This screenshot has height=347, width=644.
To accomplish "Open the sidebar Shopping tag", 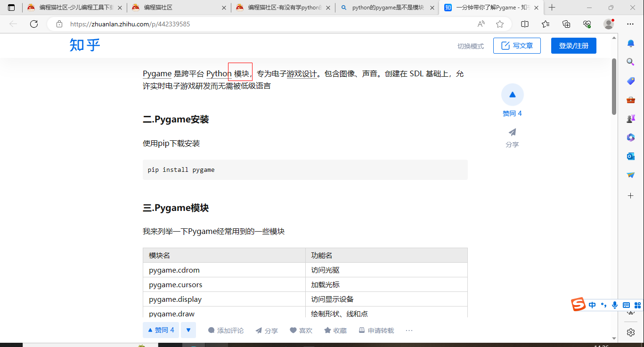I will pos(631,81).
